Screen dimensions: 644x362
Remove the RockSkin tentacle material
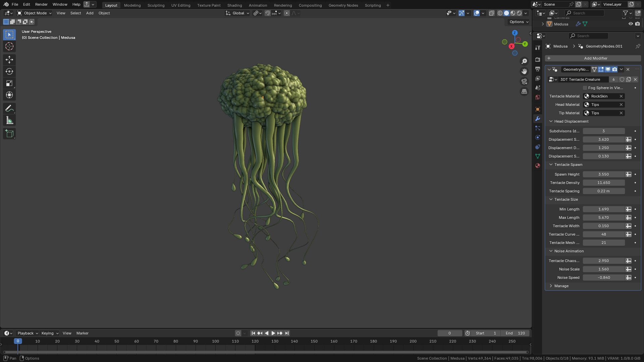tap(621, 96)
